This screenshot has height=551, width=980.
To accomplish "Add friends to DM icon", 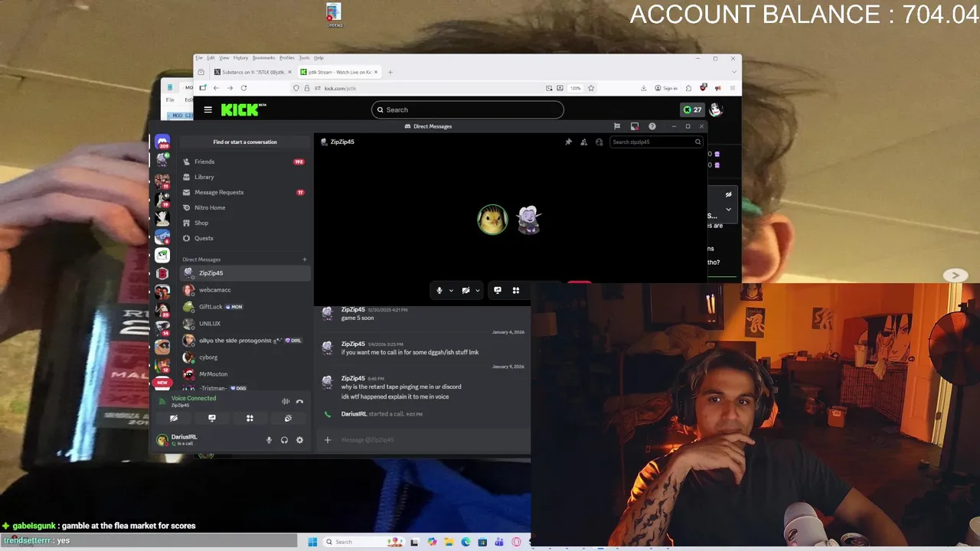I will pyautogui.click(x=583, y=142).
